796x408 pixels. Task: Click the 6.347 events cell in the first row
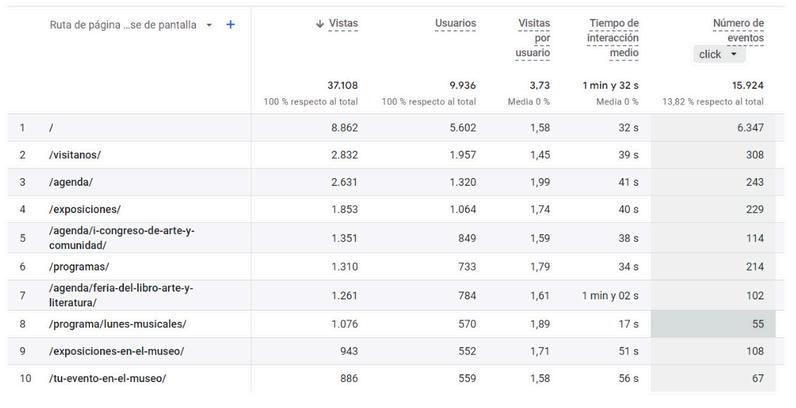(747, 128)
